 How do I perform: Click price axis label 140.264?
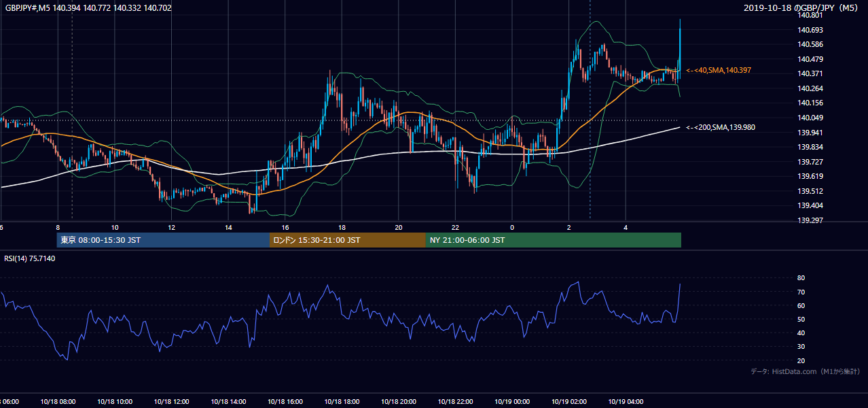pos(811,88)
